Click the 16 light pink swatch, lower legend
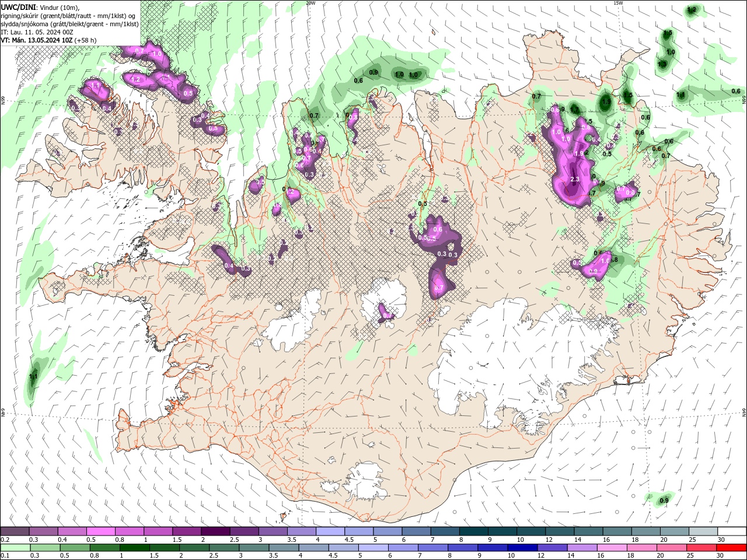Viewport: 747px width, 560px height. pos(612,547)
